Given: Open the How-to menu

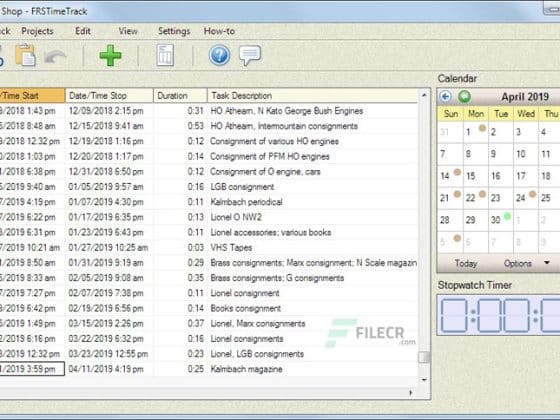Looking at the screenshot, I should pyautogui.click(x=219, y=31).
